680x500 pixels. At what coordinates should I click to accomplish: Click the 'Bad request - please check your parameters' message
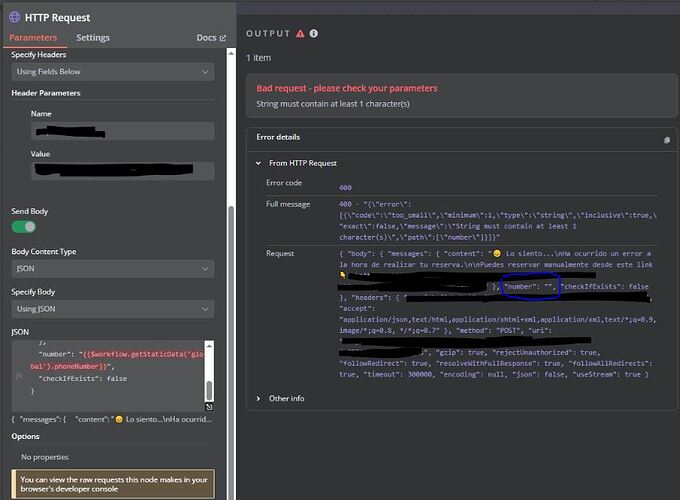[347, 88]
